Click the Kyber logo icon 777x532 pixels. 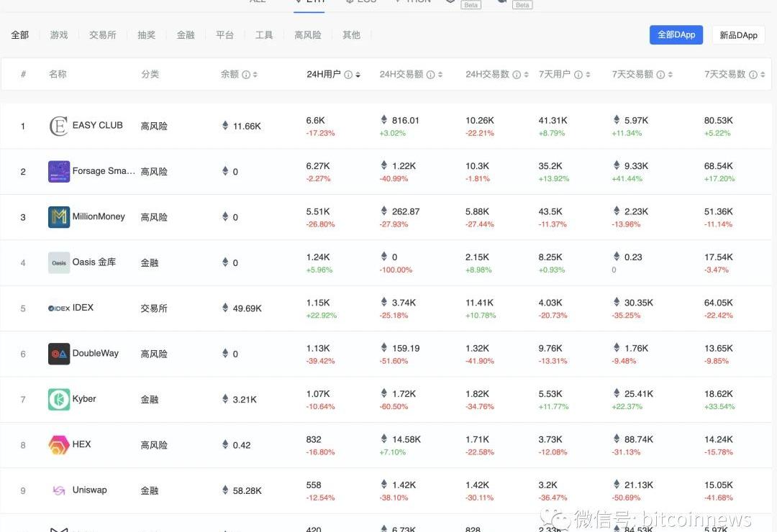(x=59, y=399)
